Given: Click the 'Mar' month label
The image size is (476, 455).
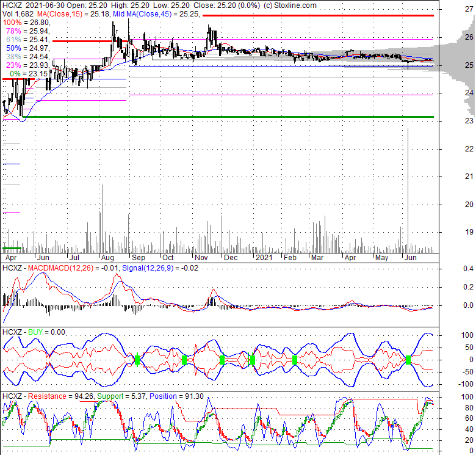Looking at the screenshot, I should click(317, 258).
